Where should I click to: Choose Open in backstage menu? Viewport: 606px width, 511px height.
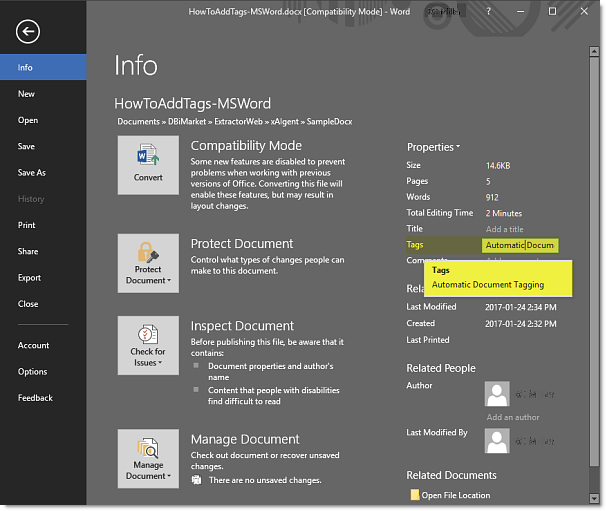pyautogui.click(x=43, y=120)
